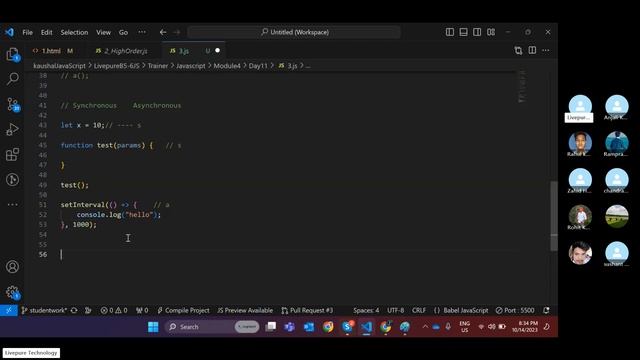Click Compile Project in status bar
This screenshot has height=360, width=640.
[x=183, y=311]
